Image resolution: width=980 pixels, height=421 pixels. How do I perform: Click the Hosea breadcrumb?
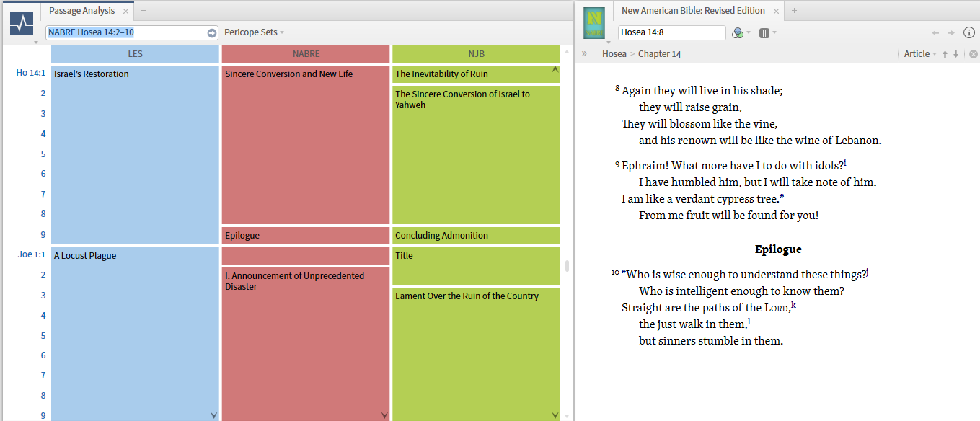coord(614,54)
